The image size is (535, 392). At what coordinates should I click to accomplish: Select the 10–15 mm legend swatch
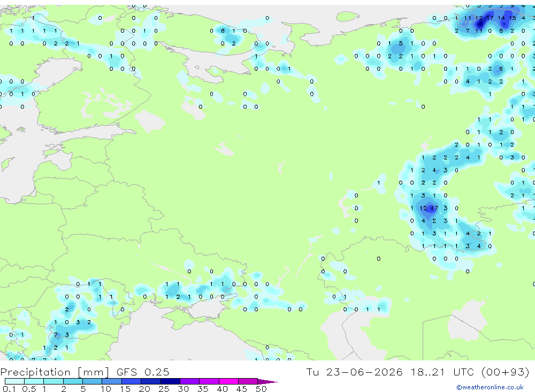pos(112,381)
